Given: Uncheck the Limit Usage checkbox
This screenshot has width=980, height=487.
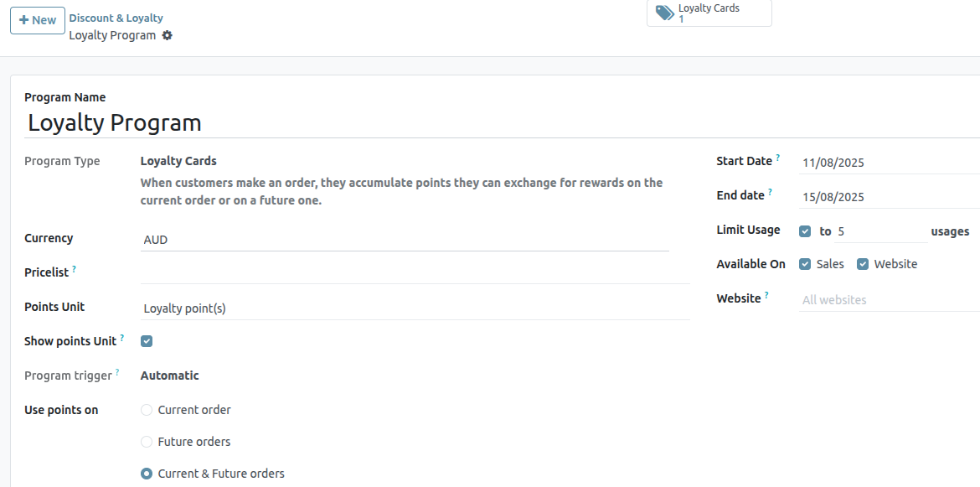Looking at the screenshot, I should (x=805, y=231).
